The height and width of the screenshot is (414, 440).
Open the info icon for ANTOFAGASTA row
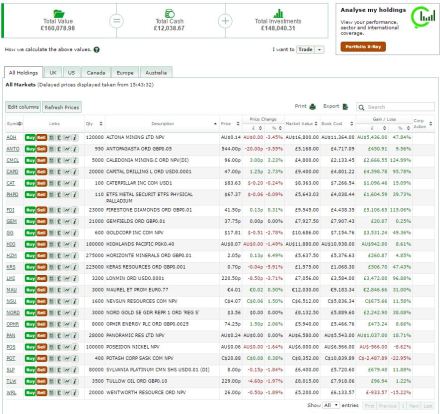(75, 149)
